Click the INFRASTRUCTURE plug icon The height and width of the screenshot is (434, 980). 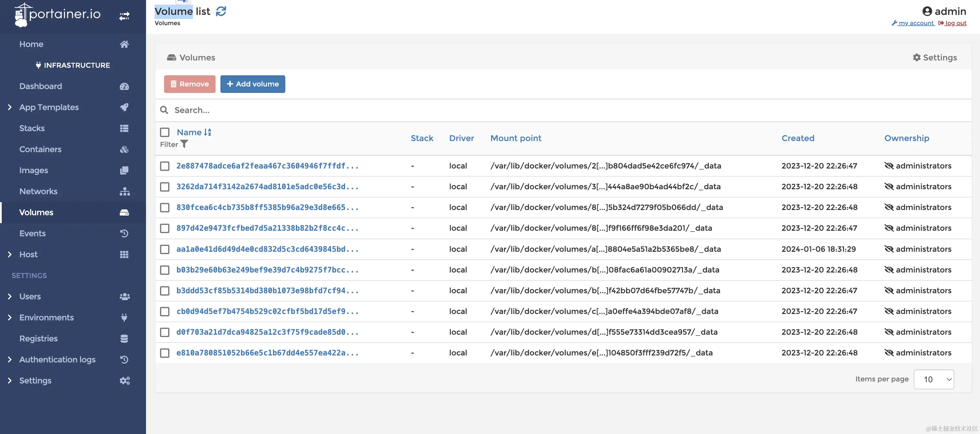[39, 65]
